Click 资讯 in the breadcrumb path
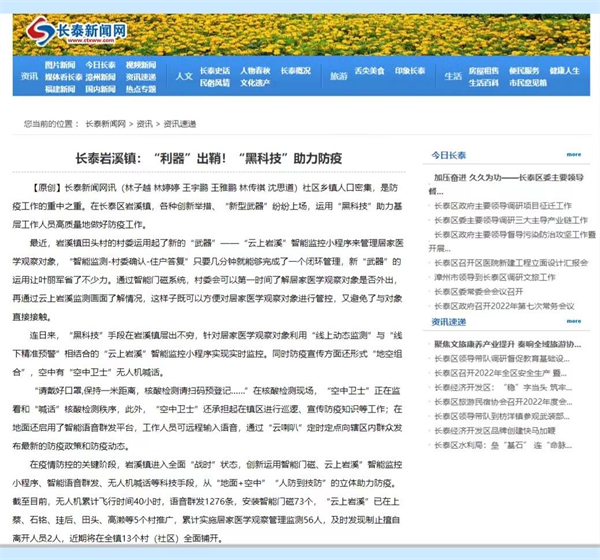Image resolution: width=600 pixels, height=560 pixels. 145,124
